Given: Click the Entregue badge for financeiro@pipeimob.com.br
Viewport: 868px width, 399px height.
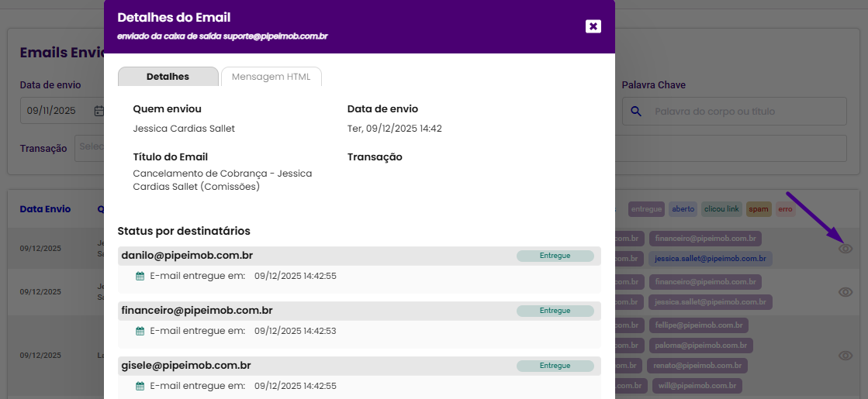Looking at the screenshot, I should [x=555, y=311].
